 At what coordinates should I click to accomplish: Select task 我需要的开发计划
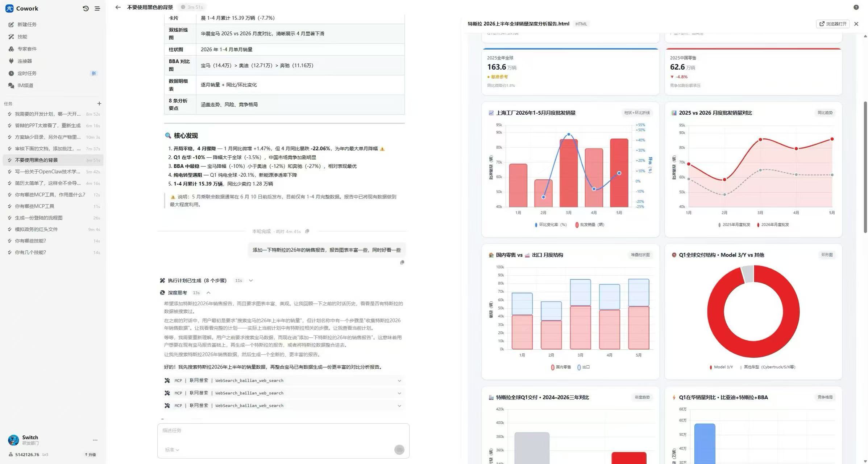pos(53,114)
